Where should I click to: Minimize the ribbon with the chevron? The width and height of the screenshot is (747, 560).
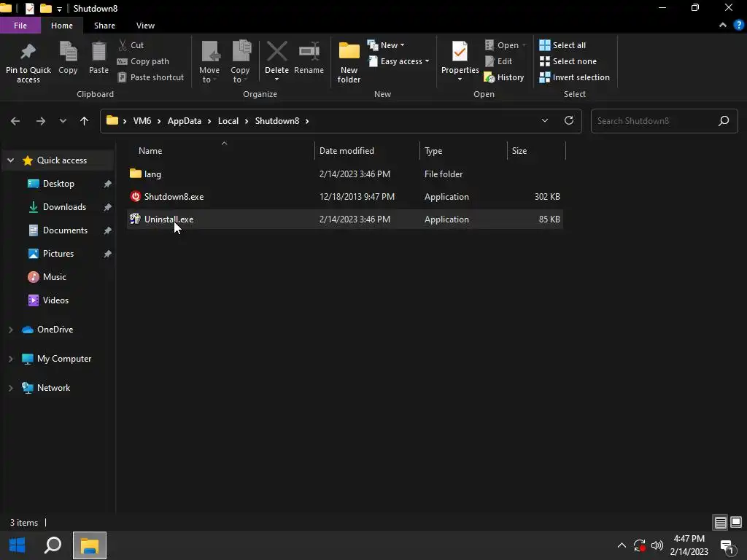[x=723, y=26]
